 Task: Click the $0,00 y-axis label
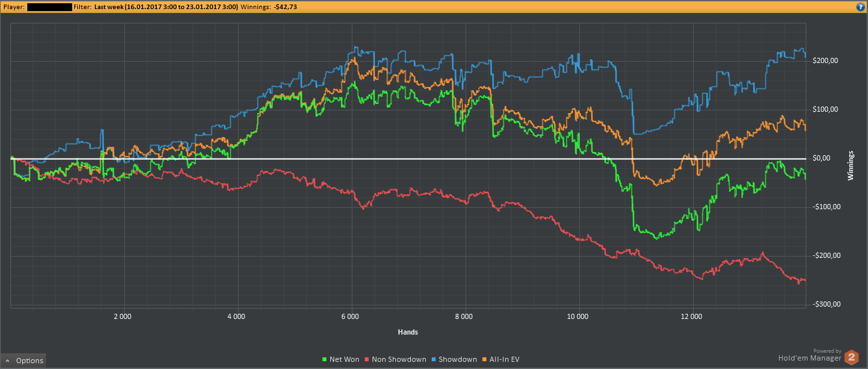(822, 159)
